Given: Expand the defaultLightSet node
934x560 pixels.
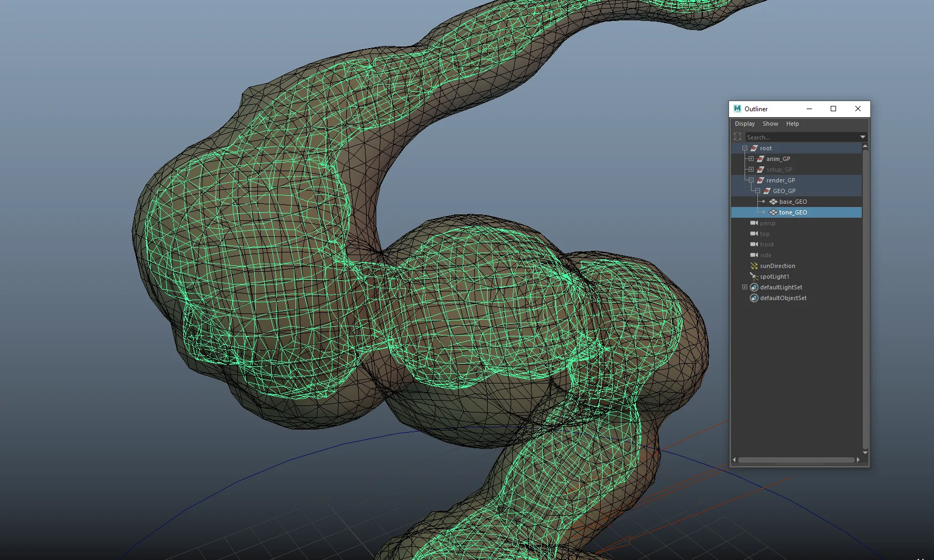Looking at the screenshot, I should click(x=745, y=287).
